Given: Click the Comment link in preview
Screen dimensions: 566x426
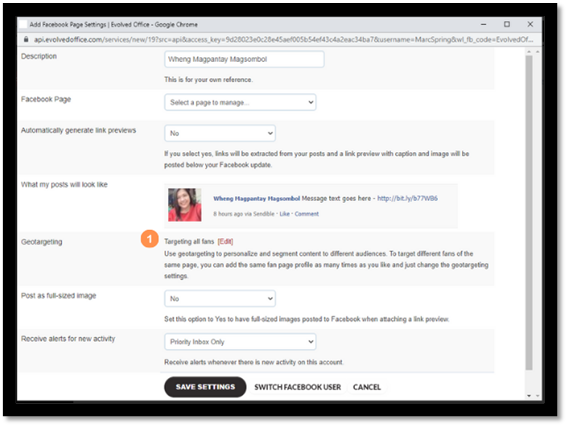Looking at the screenshot, I should (306, 214).
